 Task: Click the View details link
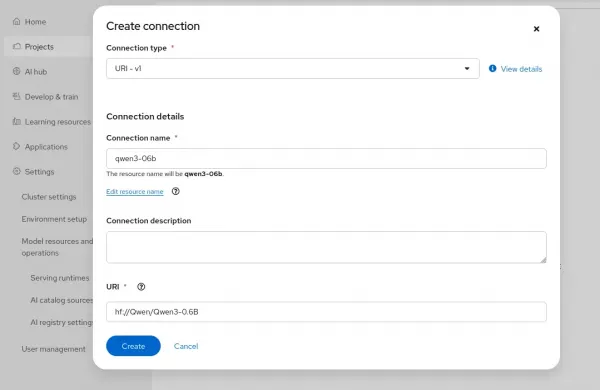click(x=521, y=69)
